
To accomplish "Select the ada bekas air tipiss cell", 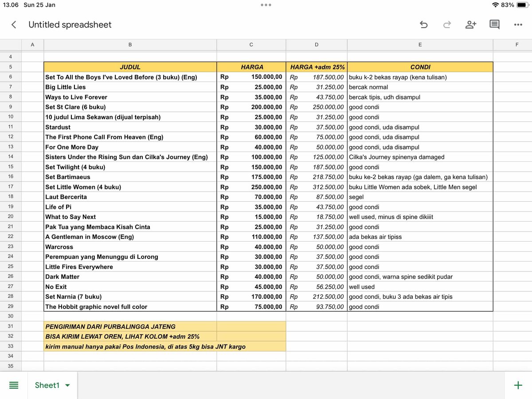I will 420,237.
